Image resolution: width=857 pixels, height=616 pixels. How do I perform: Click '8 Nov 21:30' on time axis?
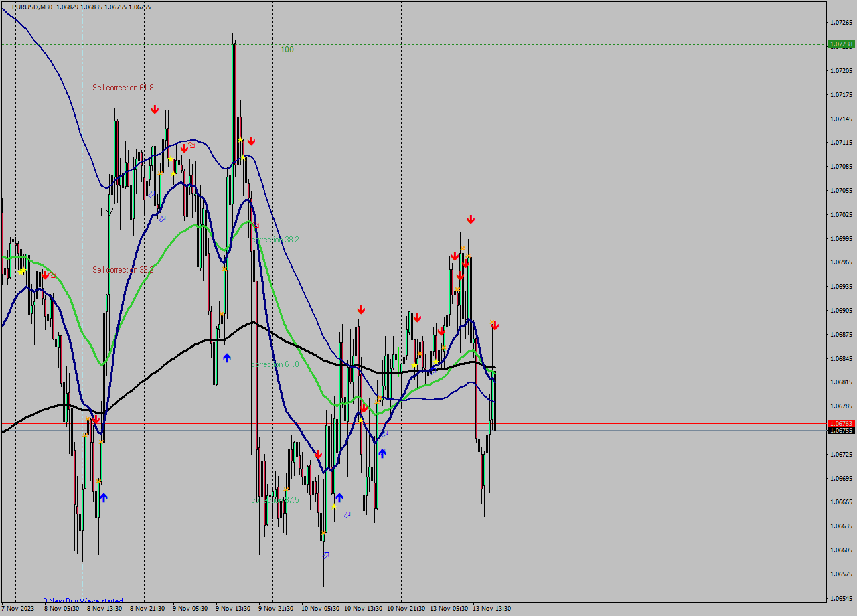pos(147,609)
